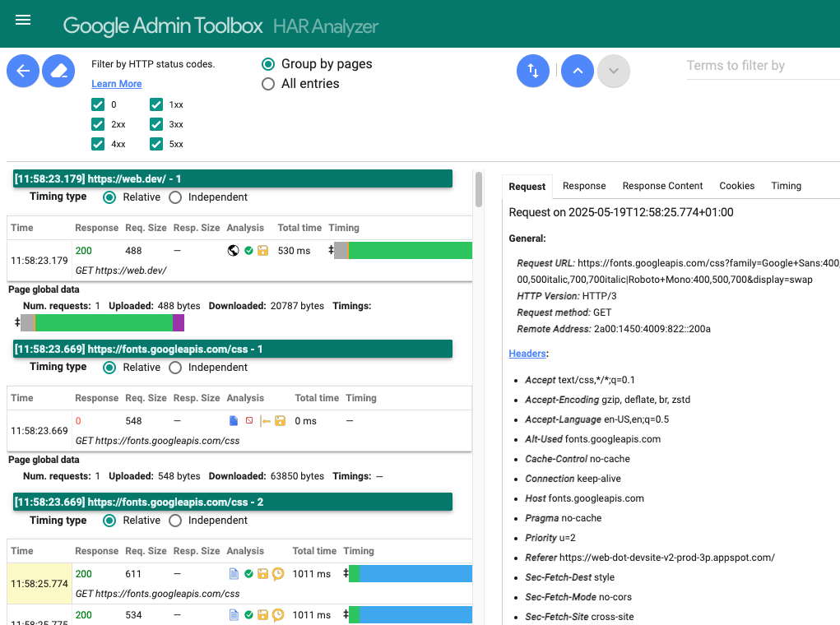Uncheck the 2xx status filter
The width and height of the screenshot is (840, 625).
[x=98, y=124]
